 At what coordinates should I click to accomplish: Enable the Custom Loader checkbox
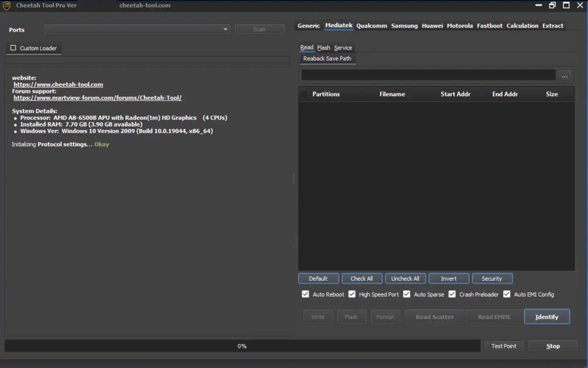tap(13, 48)
